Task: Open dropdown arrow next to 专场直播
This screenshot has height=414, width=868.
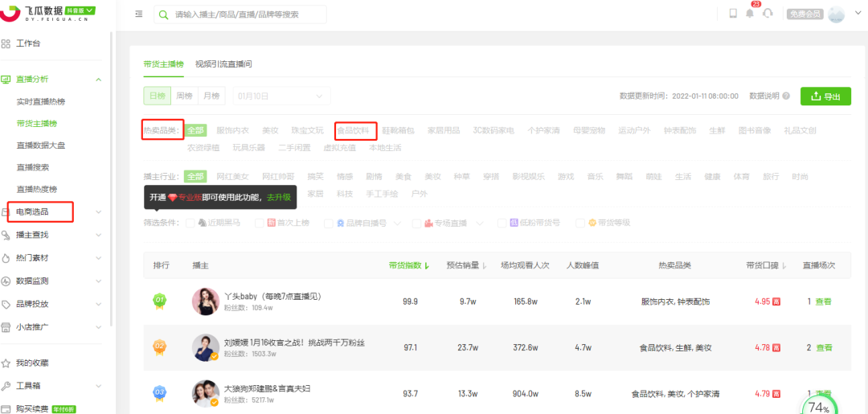Action: (480, 223)
